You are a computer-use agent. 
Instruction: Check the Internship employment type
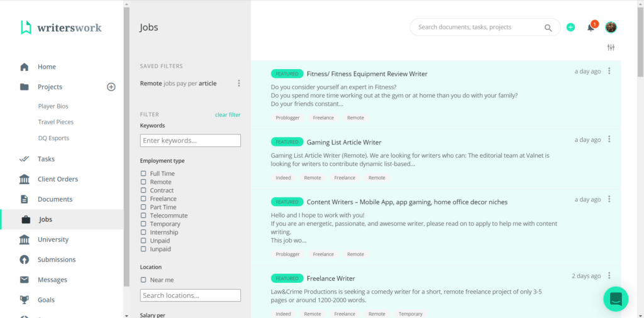[143, 233]
